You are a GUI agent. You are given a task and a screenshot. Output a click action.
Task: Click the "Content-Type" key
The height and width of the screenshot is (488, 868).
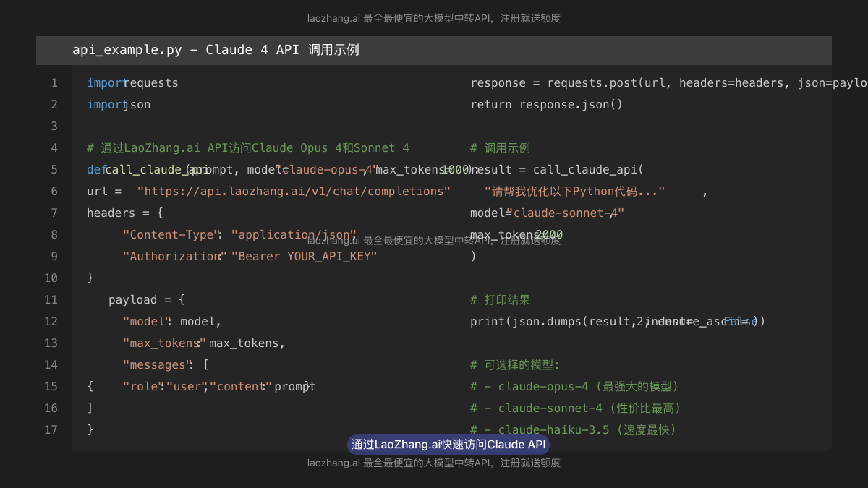[171, 235]
